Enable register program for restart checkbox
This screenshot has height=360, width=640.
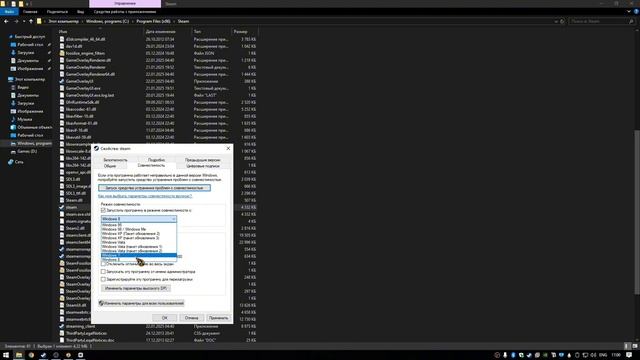click(x=103, y=279)
